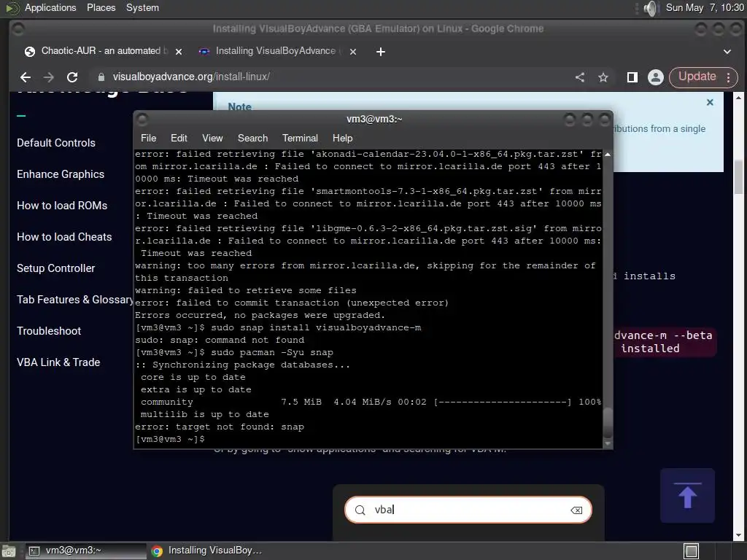The height and width of the screenshot is (560, 747).
Task: Expand the tab search chevron
Action: [727, 52]
